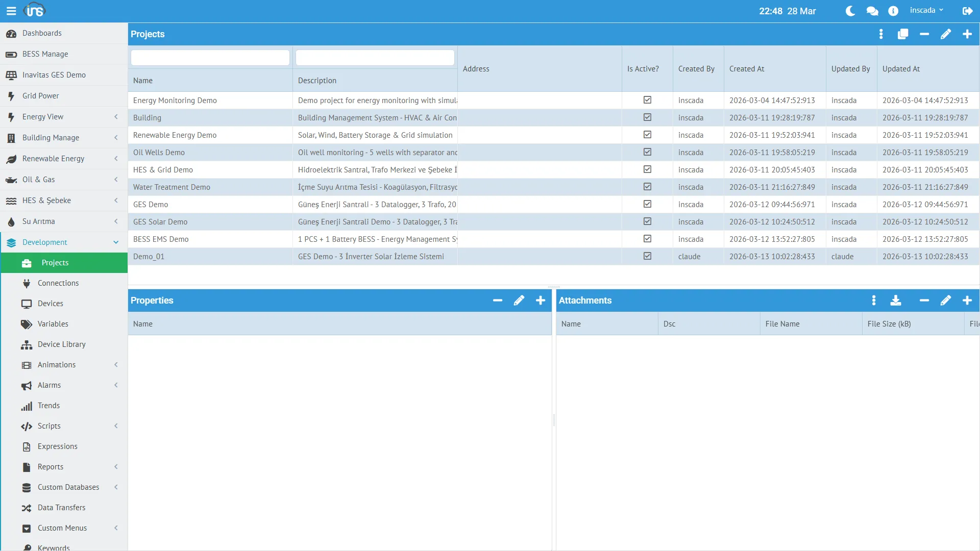Toggle dark mode moon icon
Screen dimensions: 980x551
850,11
